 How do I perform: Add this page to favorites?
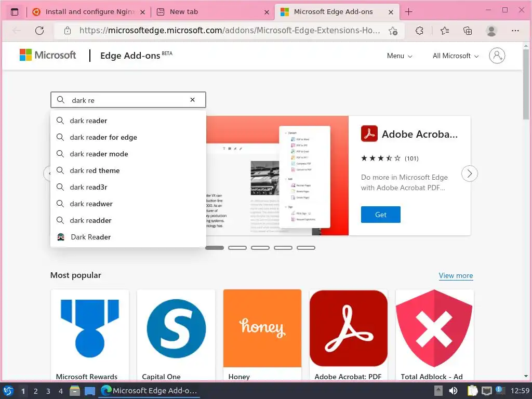point(393,31)
